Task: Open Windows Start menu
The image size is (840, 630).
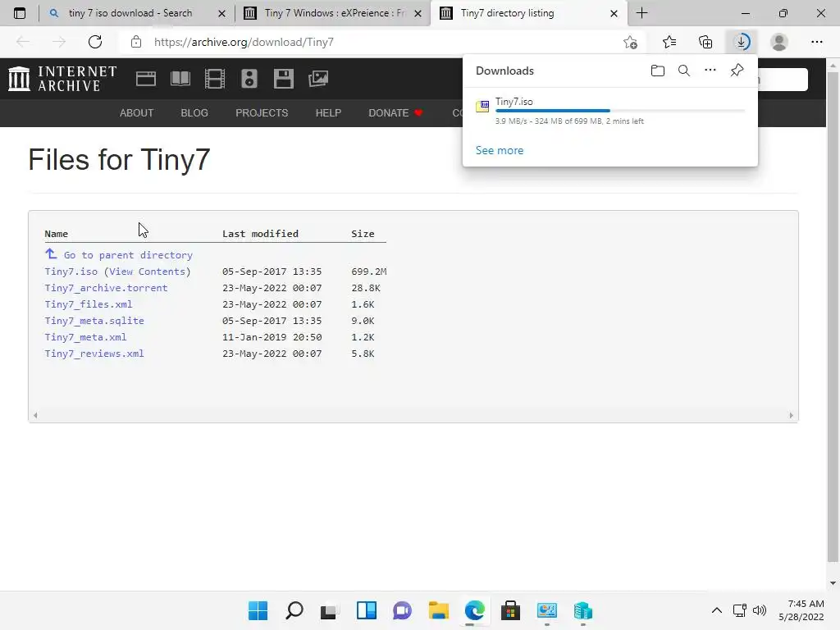Action: pos(258,610)
